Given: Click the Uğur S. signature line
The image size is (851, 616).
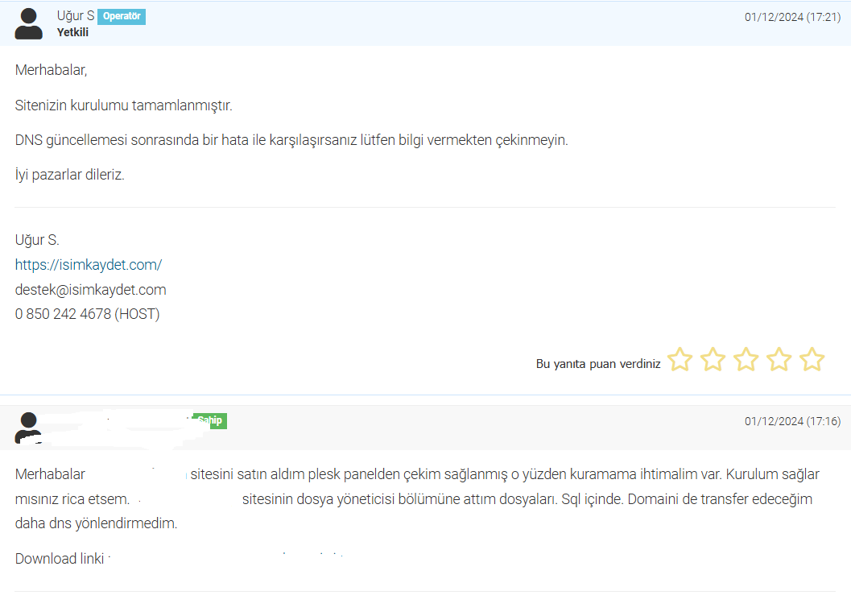Looking at the screenshot, I should click(37, 240).
